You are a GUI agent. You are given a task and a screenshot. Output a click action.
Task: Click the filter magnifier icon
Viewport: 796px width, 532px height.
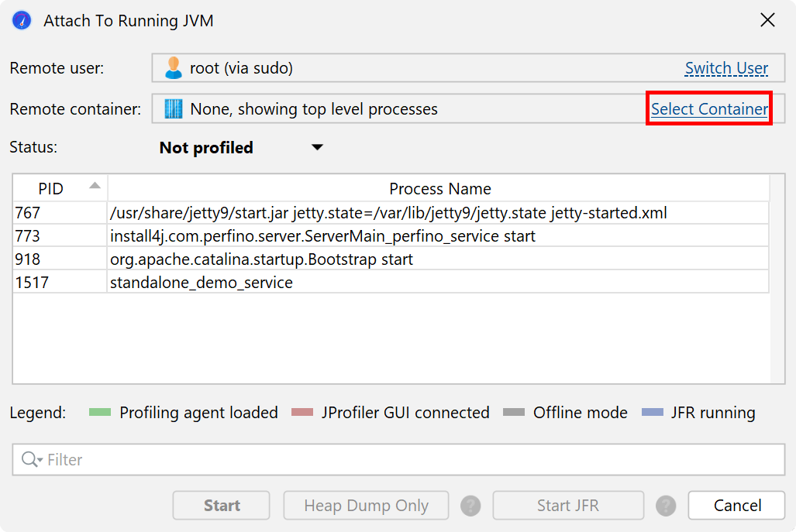point(32,460)
